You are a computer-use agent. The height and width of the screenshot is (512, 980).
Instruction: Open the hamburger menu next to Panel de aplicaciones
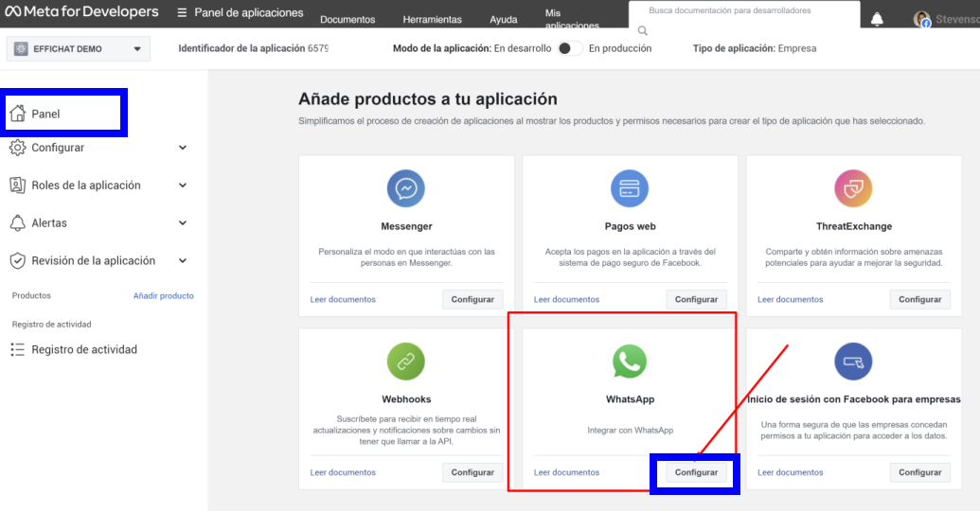pos(182,12)
